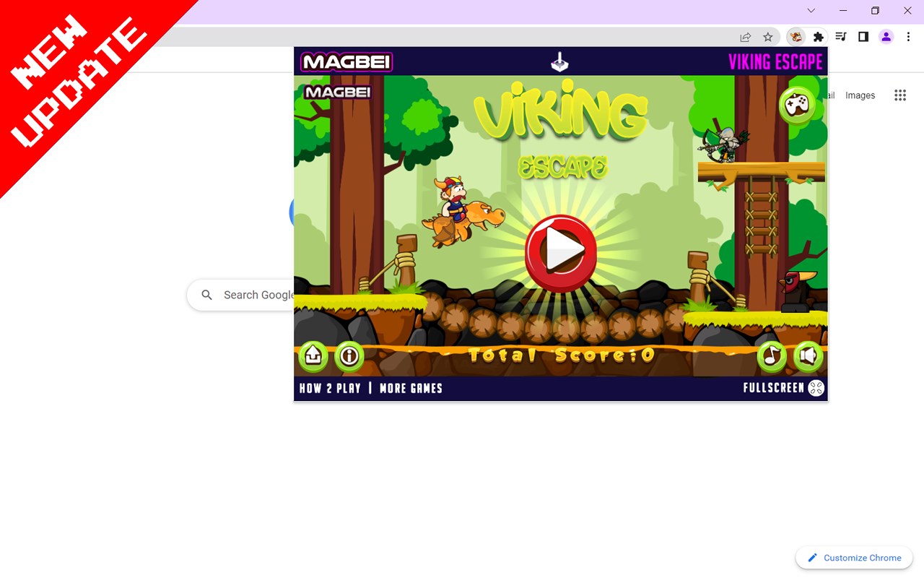The image size is (924, 578).
Task: Toggle the Chrome side panel
Action: point(863,37)
